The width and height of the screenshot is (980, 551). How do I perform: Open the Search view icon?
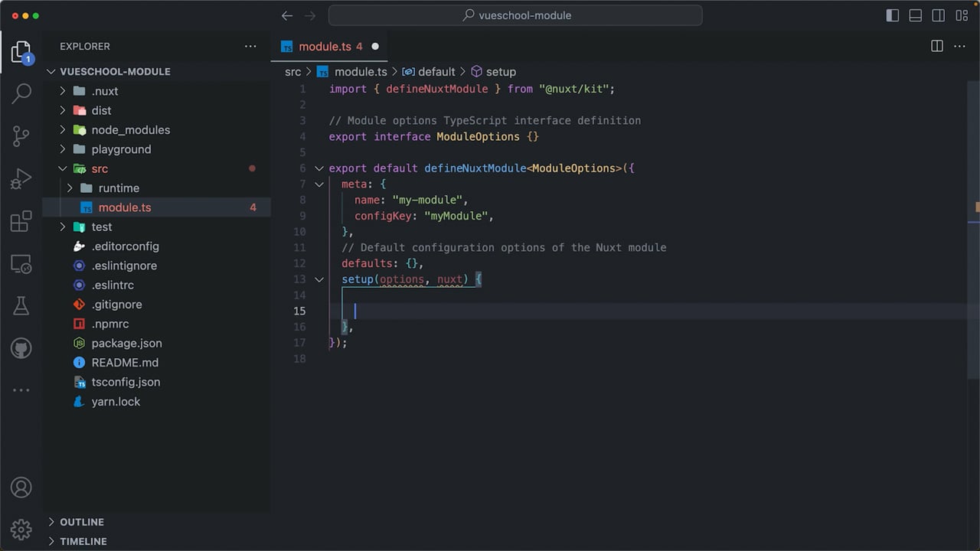pyautogui.click(x=21, y=94)
